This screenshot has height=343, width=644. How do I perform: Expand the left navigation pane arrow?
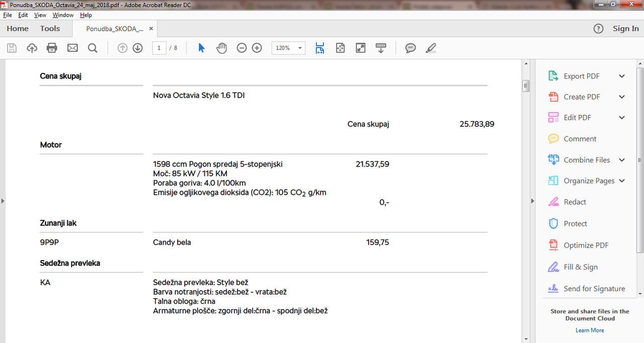3,201
